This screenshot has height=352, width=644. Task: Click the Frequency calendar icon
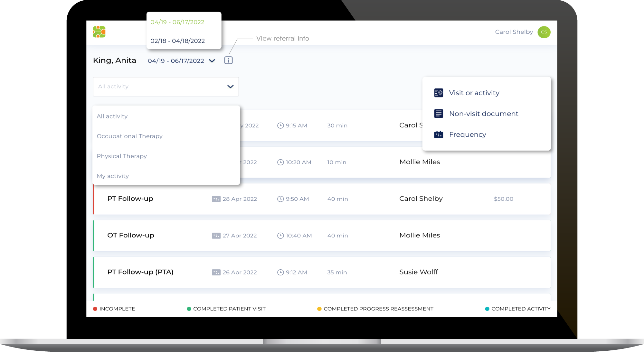click(x=438, y=134)
